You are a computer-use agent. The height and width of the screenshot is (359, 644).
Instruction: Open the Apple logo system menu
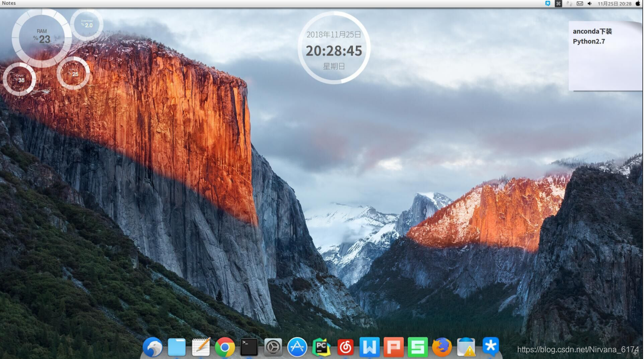(638, 3)
